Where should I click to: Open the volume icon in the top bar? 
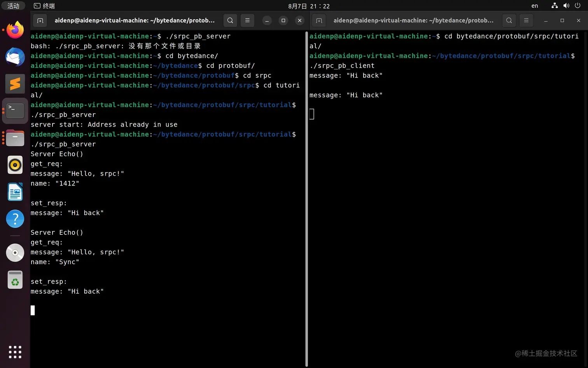[x=566, y=6]
